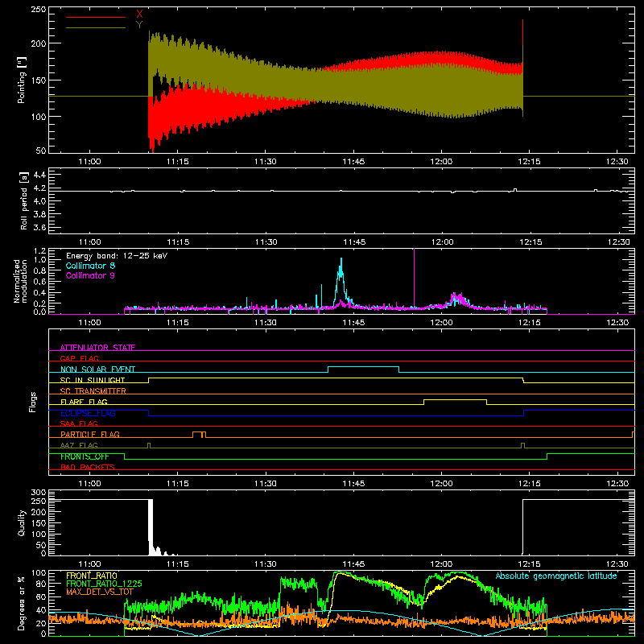Click the red X legend line

pyautogui.click(x=96, y=17)
